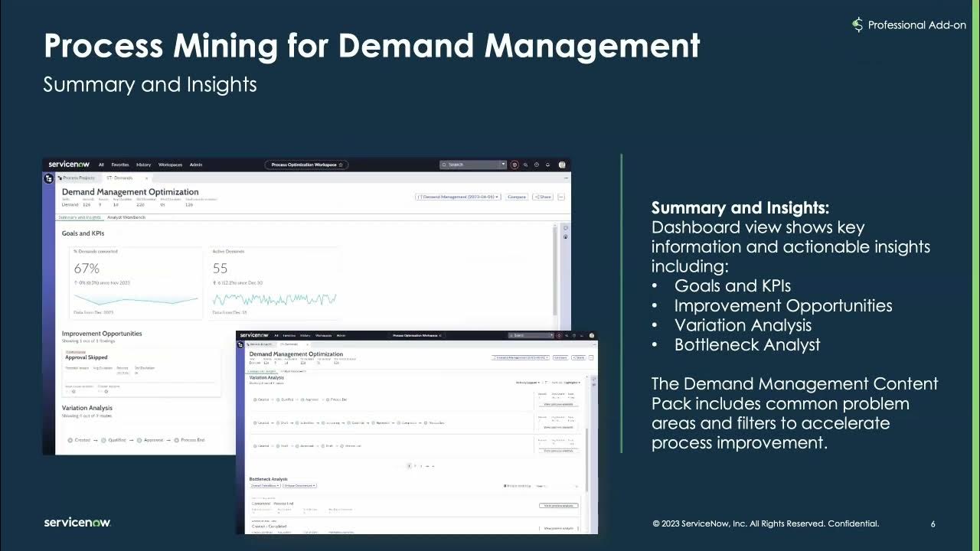The height and width of the screenshot is (551, 980).
Task: Open Demand Management version dropdown in larger window
Action: point(458,197)
